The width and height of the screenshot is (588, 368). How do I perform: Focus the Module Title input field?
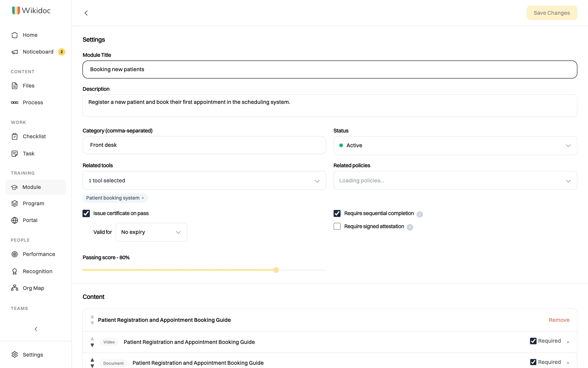pyautogui.click(x=330, y=70)
